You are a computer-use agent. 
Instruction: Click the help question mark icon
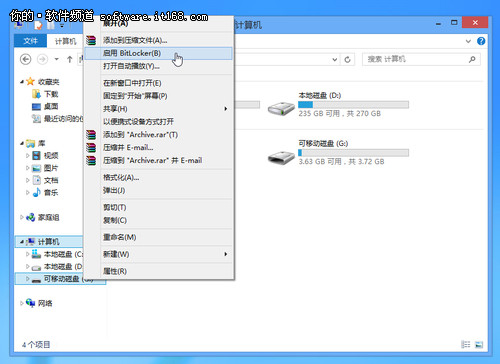(x=481, y=41)
